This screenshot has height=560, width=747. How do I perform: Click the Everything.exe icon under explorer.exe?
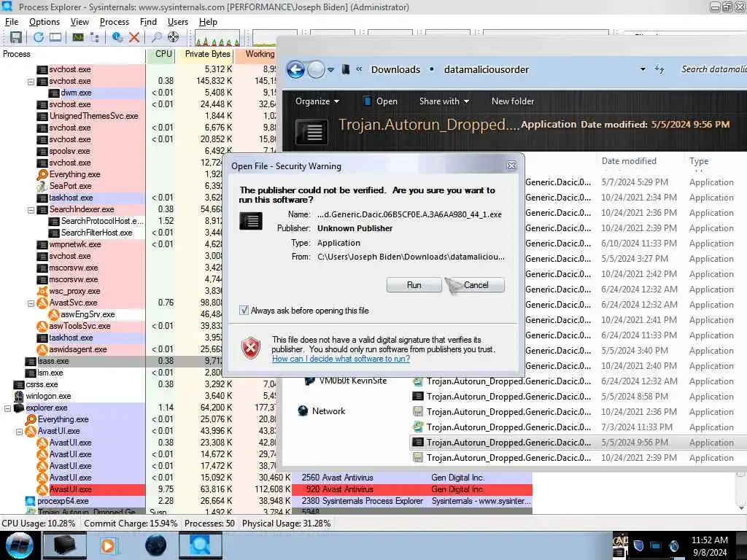tap(31, 419)
